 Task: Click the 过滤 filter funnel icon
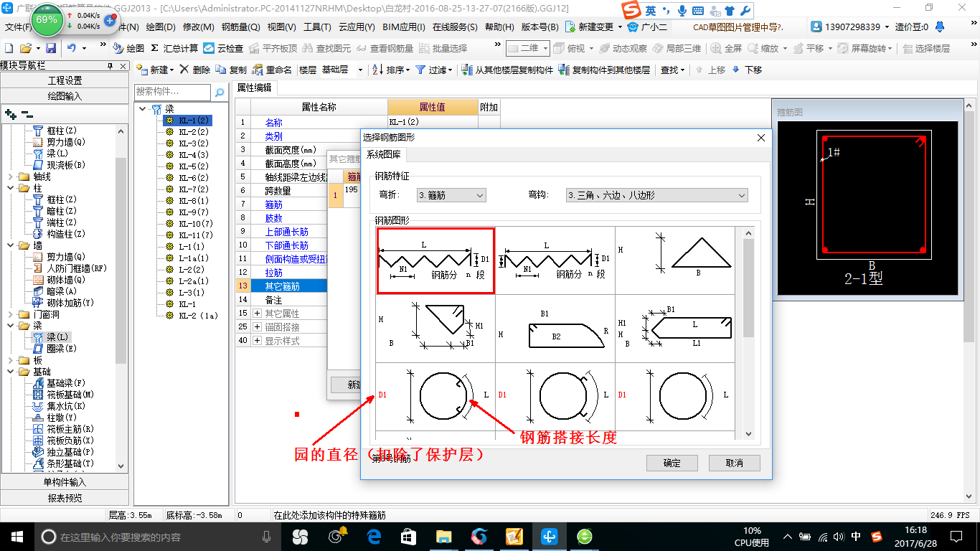click(x=420, y=70)
